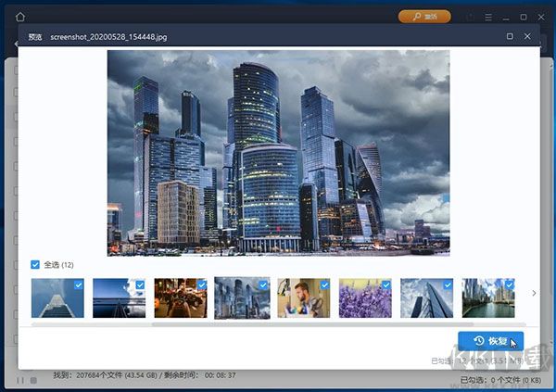Image resolution: width=556 pixels, height=392 pixels.
Task: Uncheck the night street thumbnail checkbox
Action: 201,285
